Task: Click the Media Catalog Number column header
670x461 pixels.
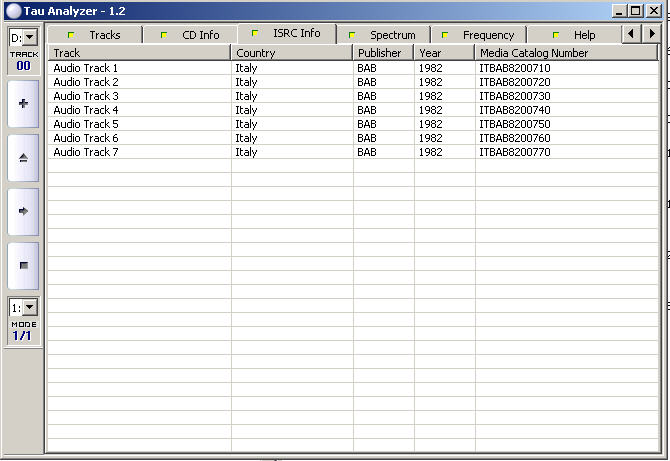Action: [x=566, y=53]
